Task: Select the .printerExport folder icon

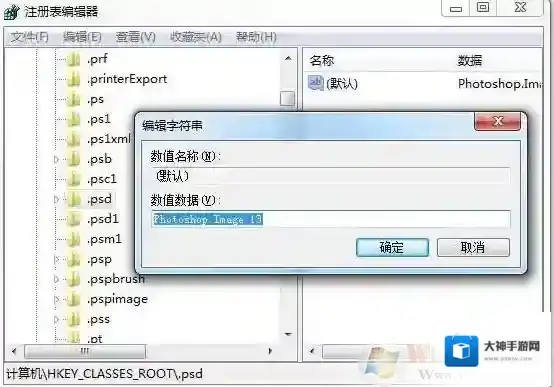Action: (74, 79)
